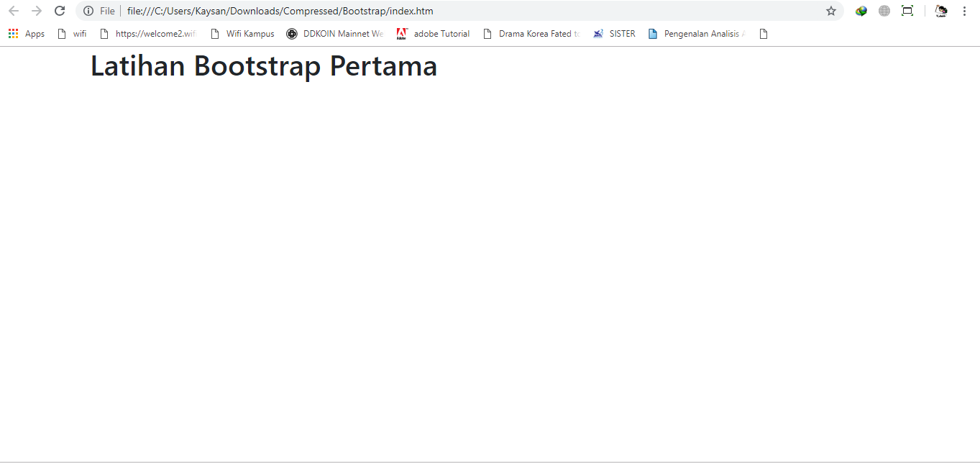This screenshot has width=980, height=464.
Task: Click the Apps grid on the bookmarks bar
Action: tap(26, 33)
